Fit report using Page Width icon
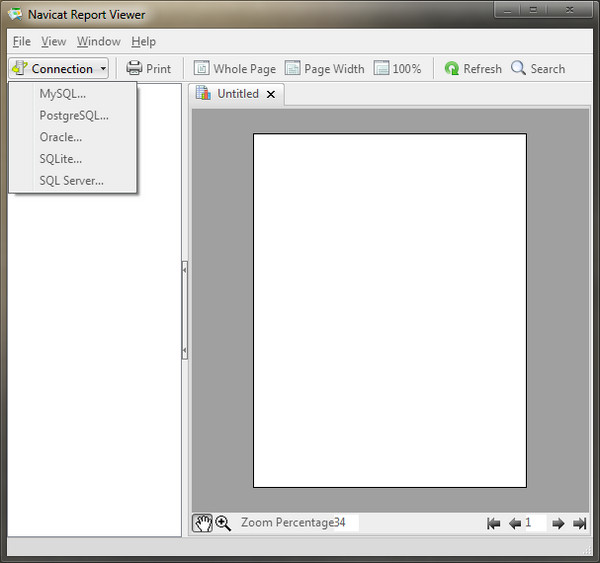 click(x=292, y=69)
